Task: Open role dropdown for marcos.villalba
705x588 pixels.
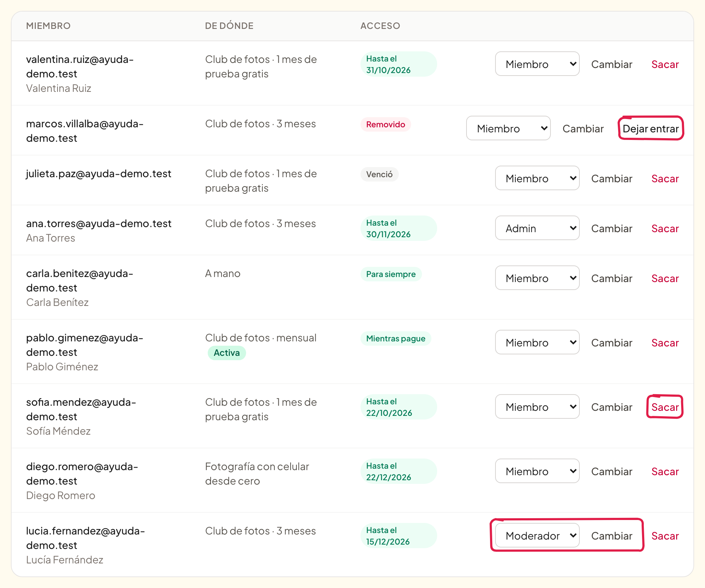Action: [x=508, y=128]
